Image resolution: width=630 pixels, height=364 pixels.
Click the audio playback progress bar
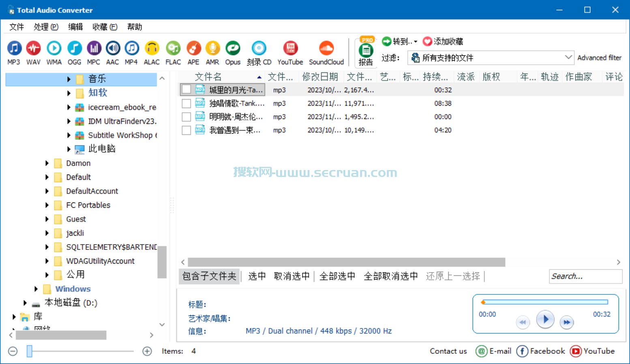pyautogui.click(x=545, y=302)
